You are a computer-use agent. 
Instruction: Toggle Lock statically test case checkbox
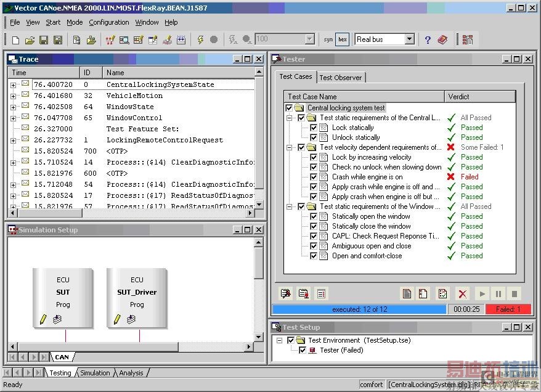coord(313,128)
